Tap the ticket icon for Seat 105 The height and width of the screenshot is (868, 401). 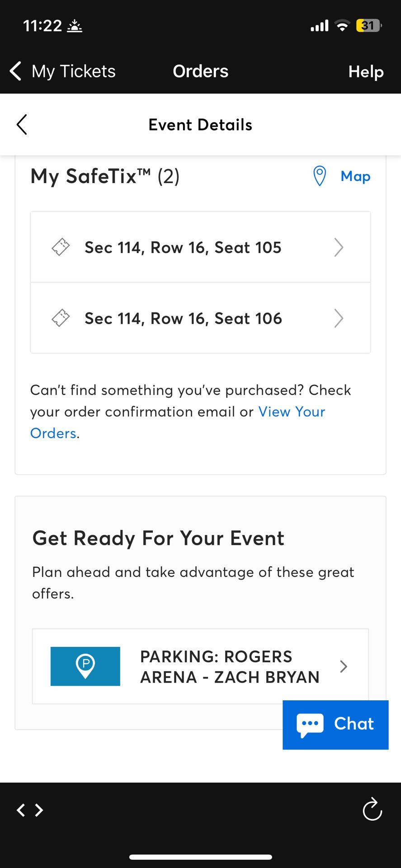61,247
